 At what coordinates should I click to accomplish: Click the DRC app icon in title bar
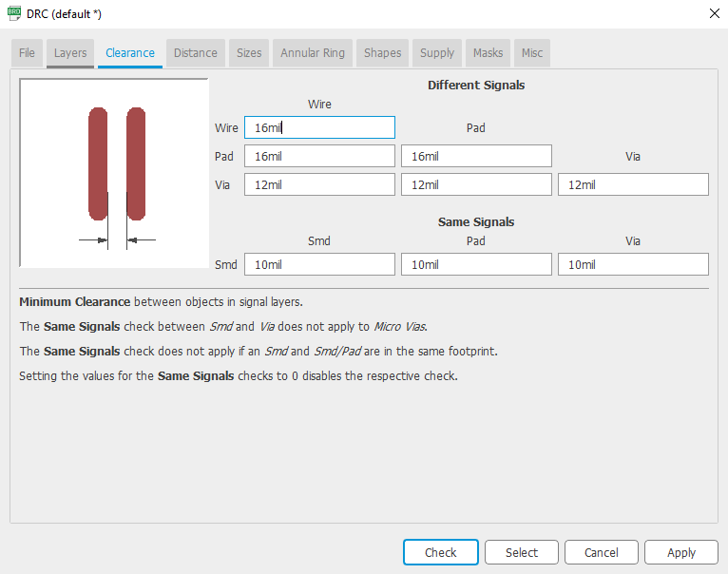coord(15,12)
